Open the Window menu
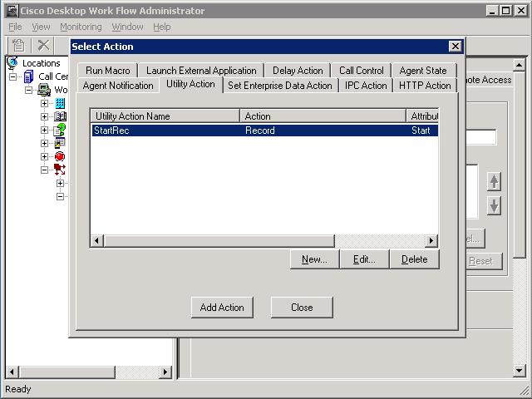Screen dimensions: 532x399 coord(127,27)
